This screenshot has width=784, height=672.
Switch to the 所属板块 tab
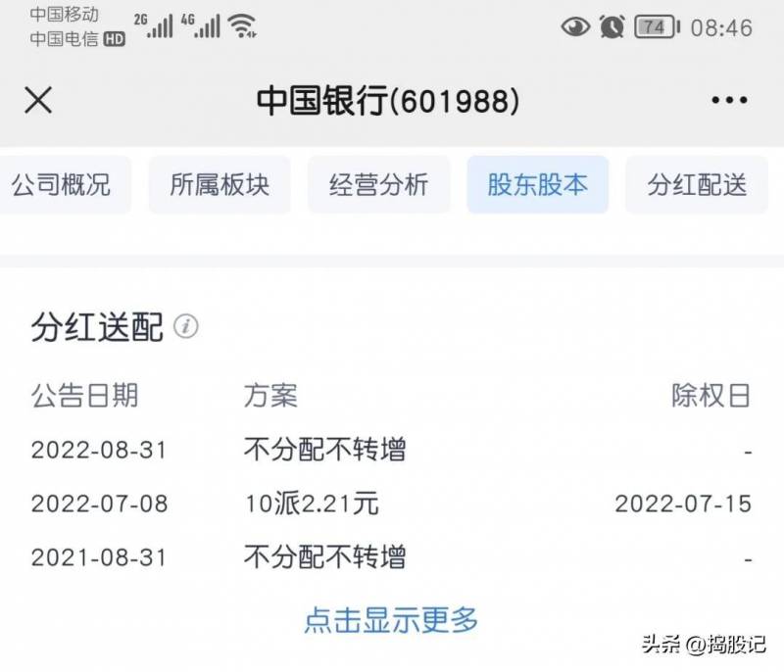(x=220, y=184)
